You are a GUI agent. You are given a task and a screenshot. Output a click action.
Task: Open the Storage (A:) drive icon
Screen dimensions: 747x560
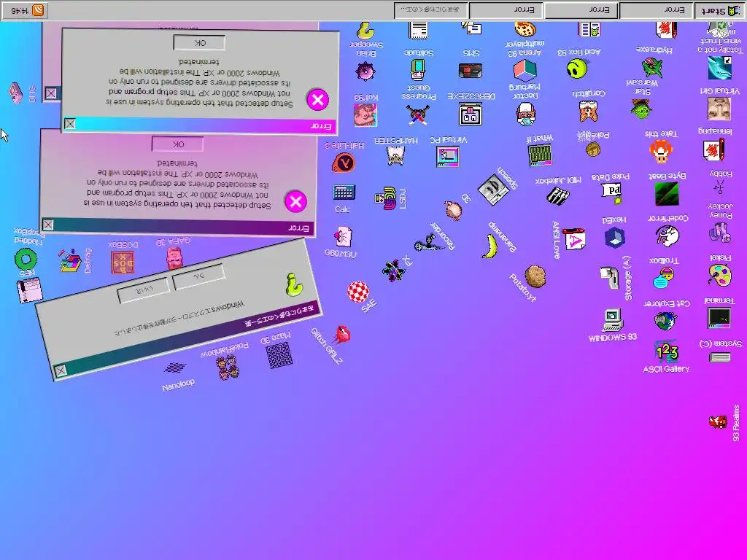609,278
